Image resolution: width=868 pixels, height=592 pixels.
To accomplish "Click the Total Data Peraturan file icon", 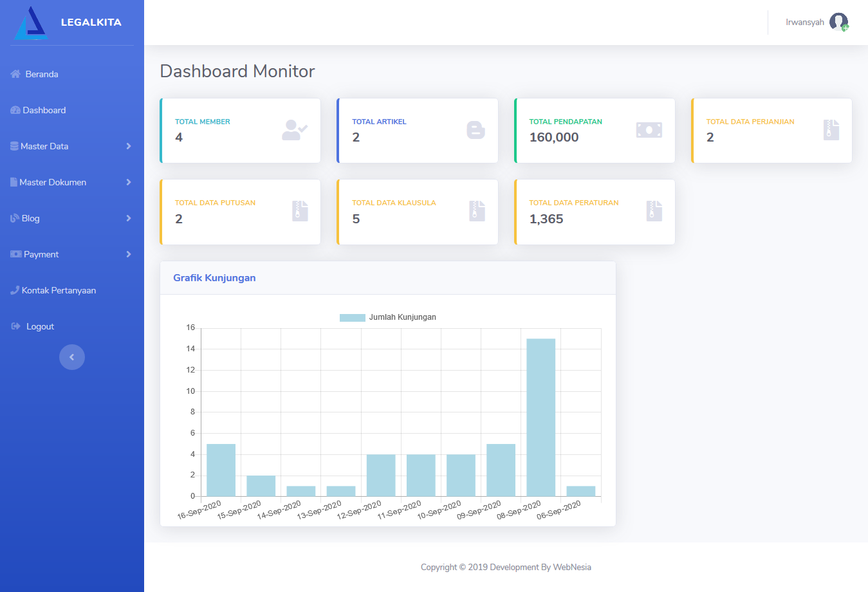I will (654, 211).
